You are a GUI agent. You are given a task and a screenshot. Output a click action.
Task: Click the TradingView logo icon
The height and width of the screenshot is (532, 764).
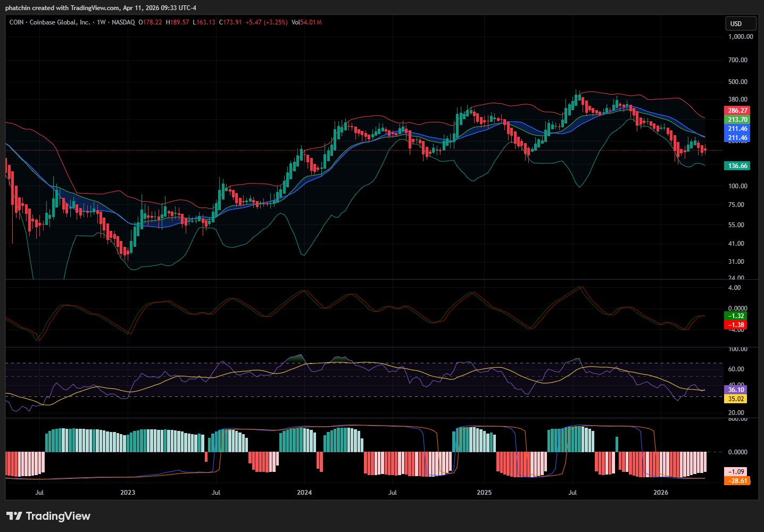pos(14,516)
